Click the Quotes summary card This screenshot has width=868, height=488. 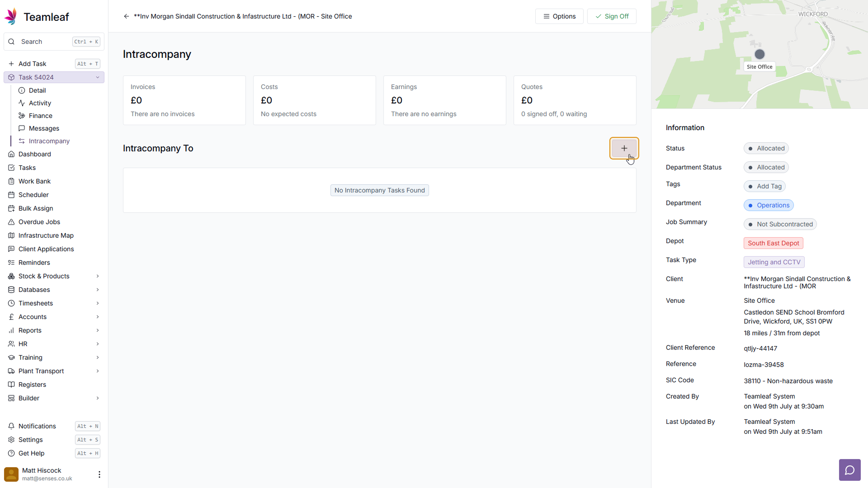(x=575, y=100)
